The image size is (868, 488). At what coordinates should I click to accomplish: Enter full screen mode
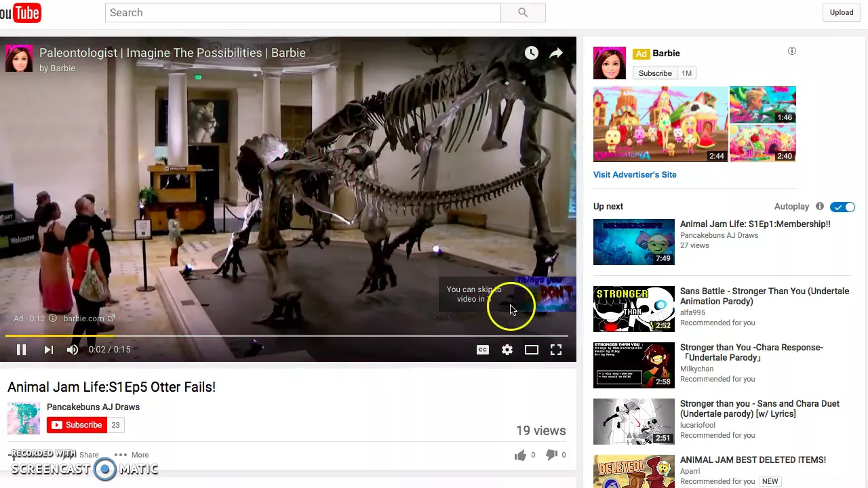(x=556, y=350)
